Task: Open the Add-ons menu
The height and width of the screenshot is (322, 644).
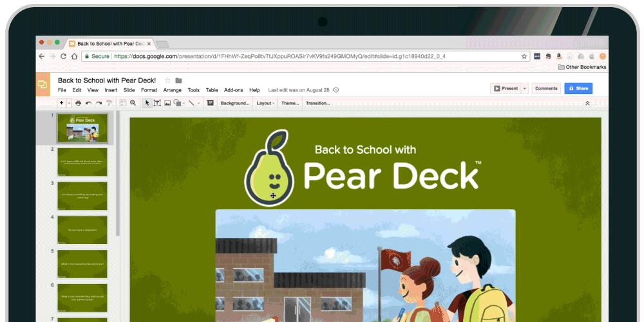Action: [x=233, y=90]
